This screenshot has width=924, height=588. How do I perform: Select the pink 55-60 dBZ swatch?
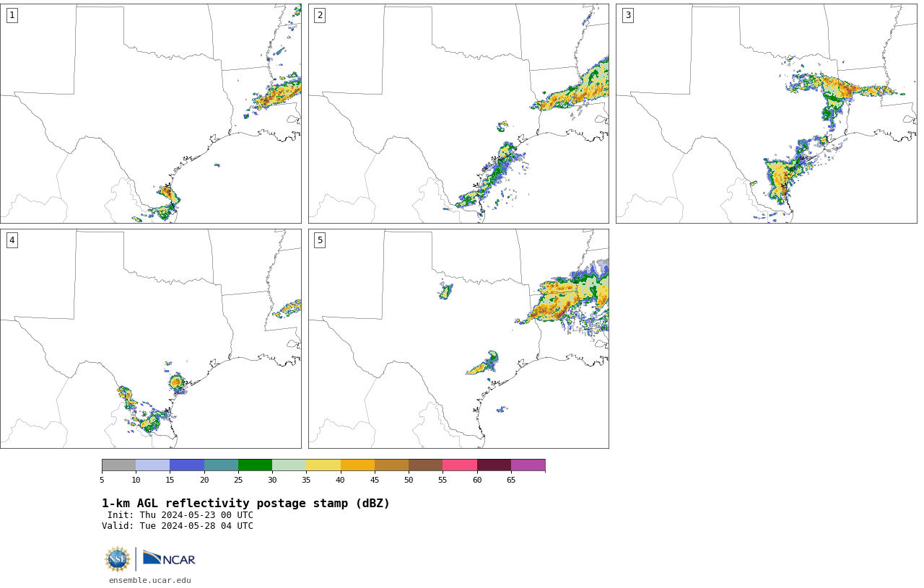460,465
